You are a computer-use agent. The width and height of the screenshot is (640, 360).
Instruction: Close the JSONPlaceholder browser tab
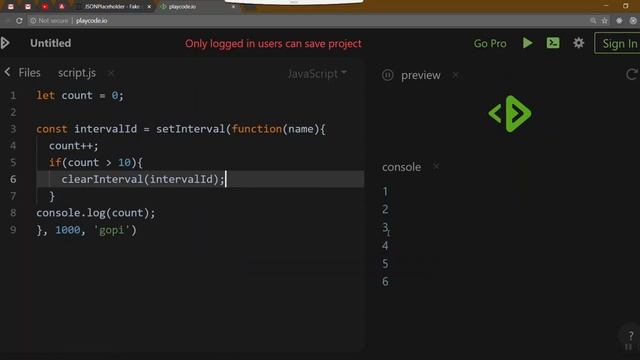coord(149,7)
